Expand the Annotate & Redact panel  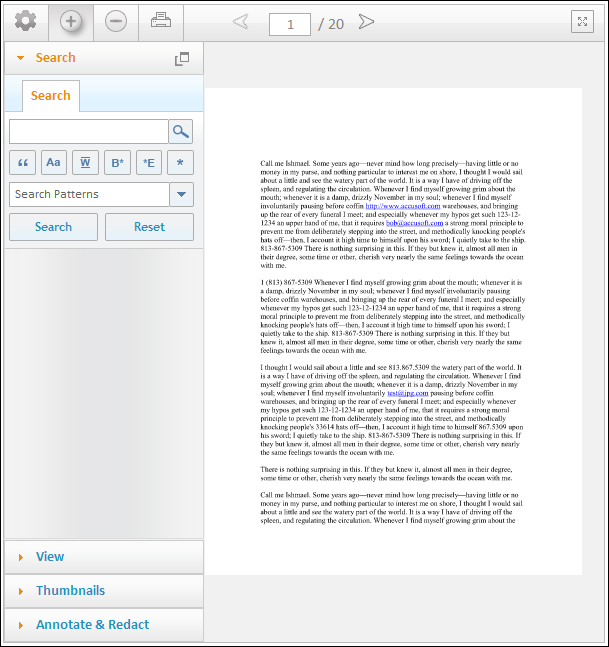pyautogui.click(x=92, y=625)
